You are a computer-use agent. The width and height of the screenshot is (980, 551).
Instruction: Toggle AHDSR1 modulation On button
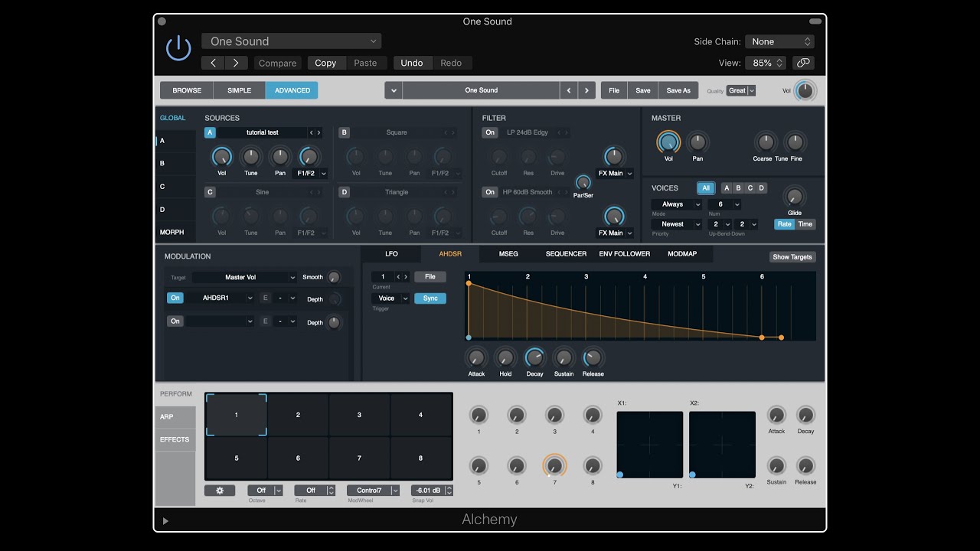[175, 298]
